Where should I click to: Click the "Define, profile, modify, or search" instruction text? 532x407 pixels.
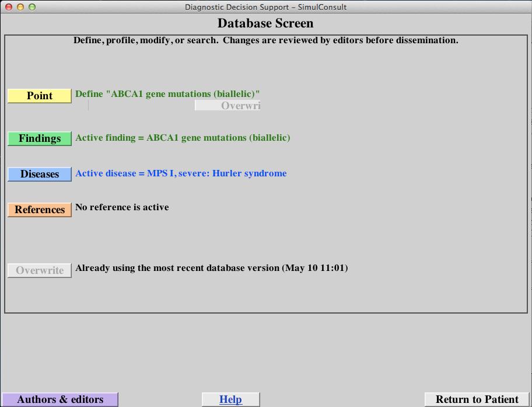[x=265, y=40]
